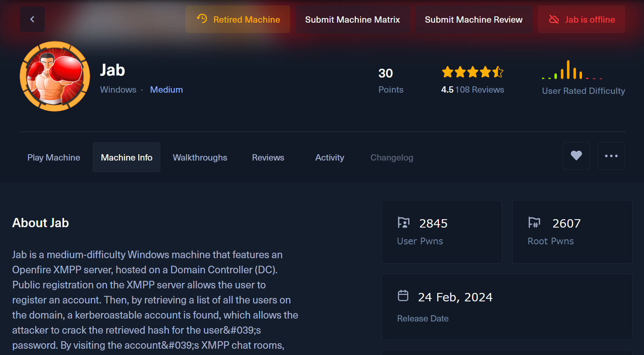The height and width of the screenshot is (355, 644).
Task: Click the clock icon in Retired Machine
Action: click(x=202, y=18)
